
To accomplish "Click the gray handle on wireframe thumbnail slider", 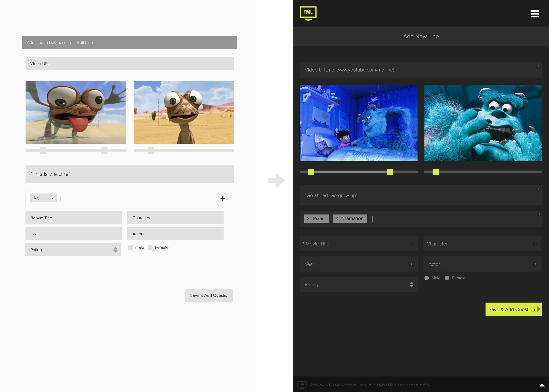I will coord(151,150).
